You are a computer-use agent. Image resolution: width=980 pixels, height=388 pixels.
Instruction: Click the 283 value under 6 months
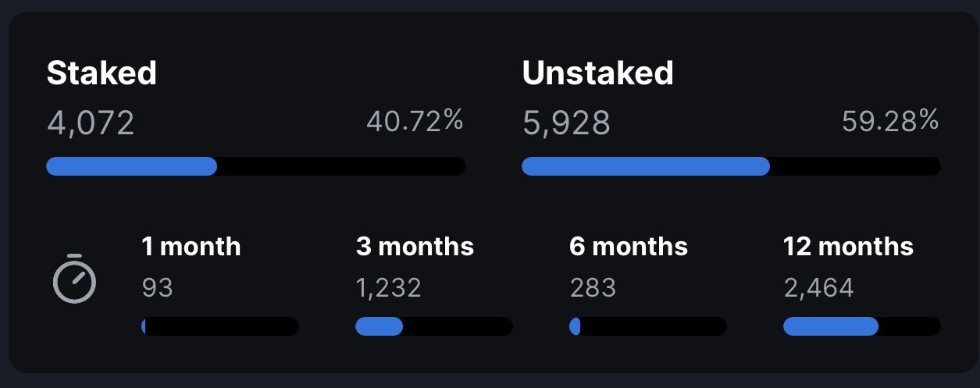593,288
